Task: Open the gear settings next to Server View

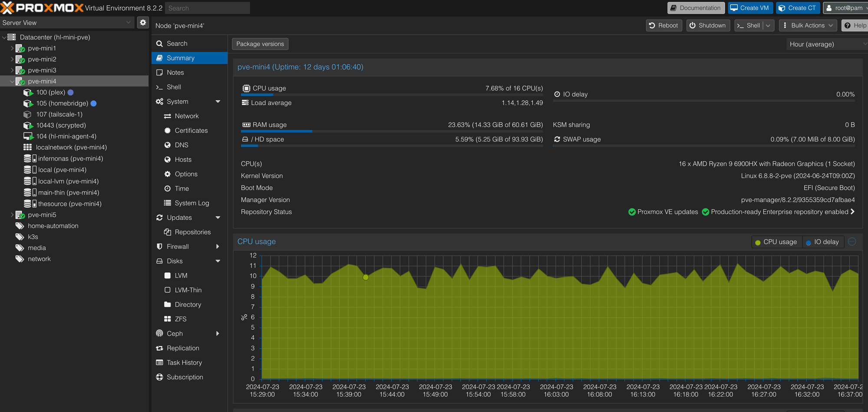Action: coord(143,23)
